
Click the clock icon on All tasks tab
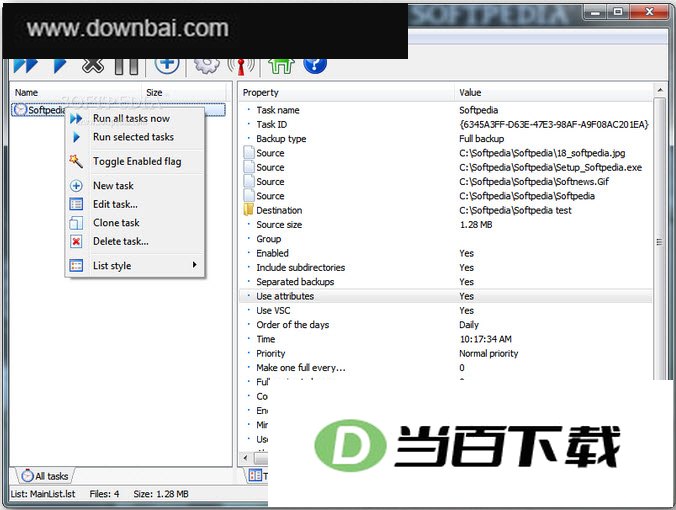click(28, 476)
